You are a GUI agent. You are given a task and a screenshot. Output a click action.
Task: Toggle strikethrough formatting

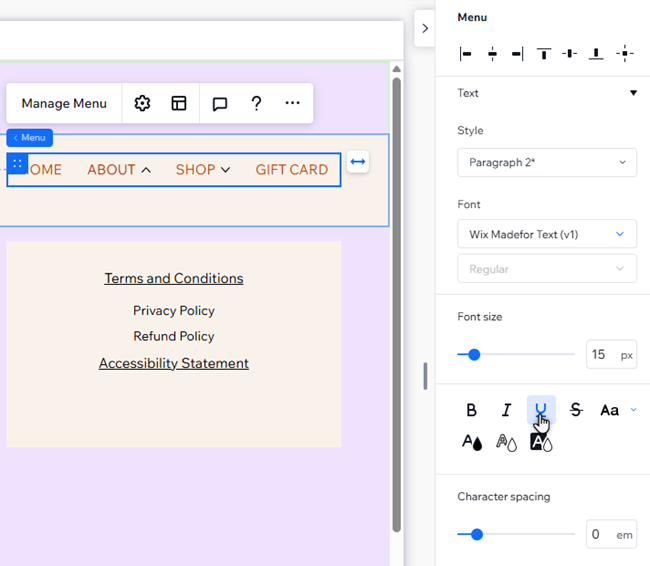(x=576, y=410)
